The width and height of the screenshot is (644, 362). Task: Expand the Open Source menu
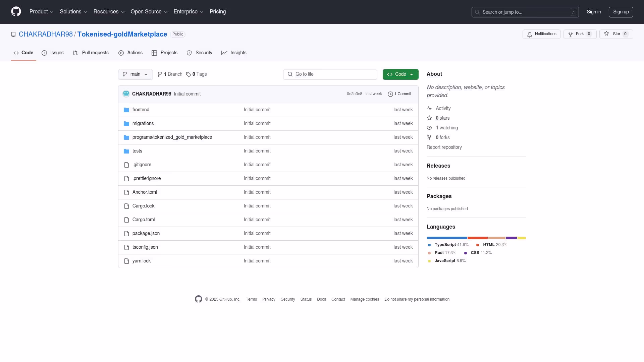(149, 12)
